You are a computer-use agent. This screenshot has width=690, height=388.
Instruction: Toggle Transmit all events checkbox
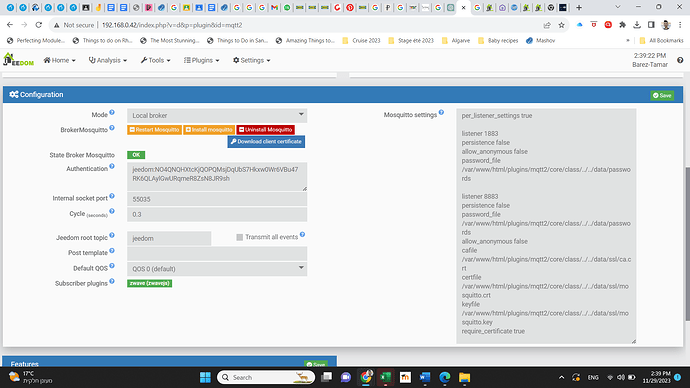click(239, 237)
